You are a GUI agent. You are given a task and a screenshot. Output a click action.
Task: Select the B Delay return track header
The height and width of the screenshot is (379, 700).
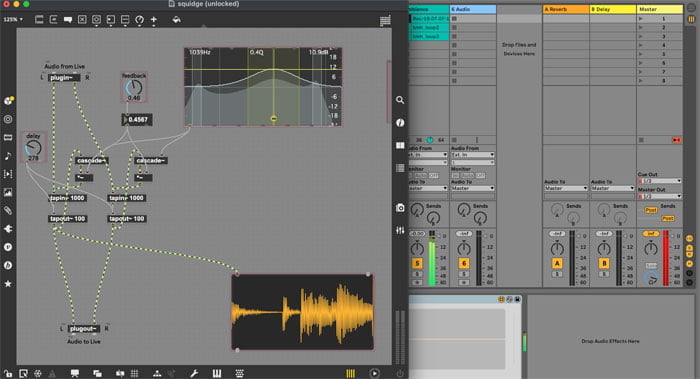[612, 9]
